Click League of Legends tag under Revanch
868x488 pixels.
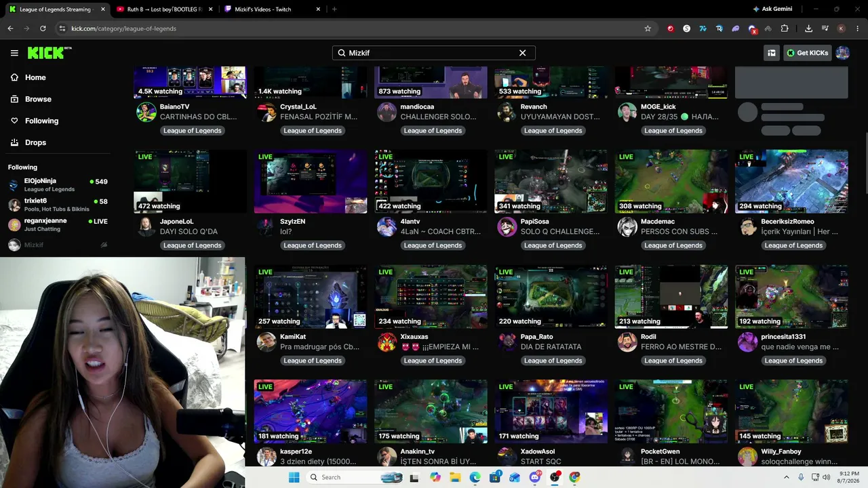553,131
